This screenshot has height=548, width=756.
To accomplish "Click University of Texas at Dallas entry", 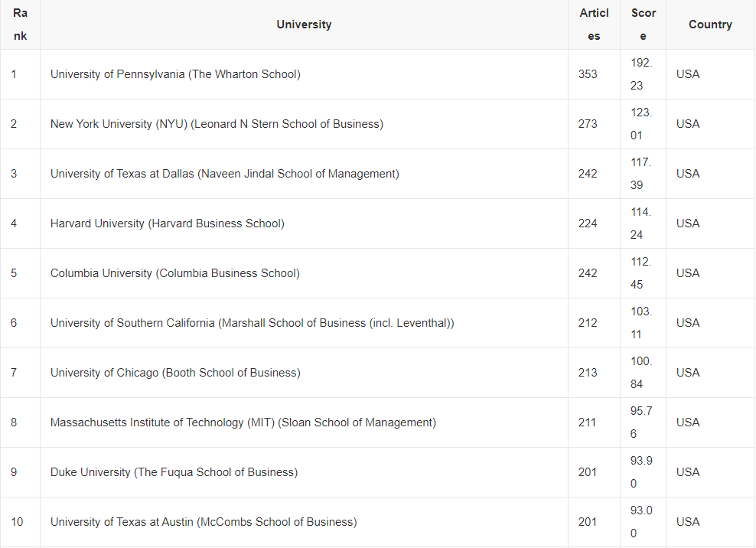I will (224, 174).
